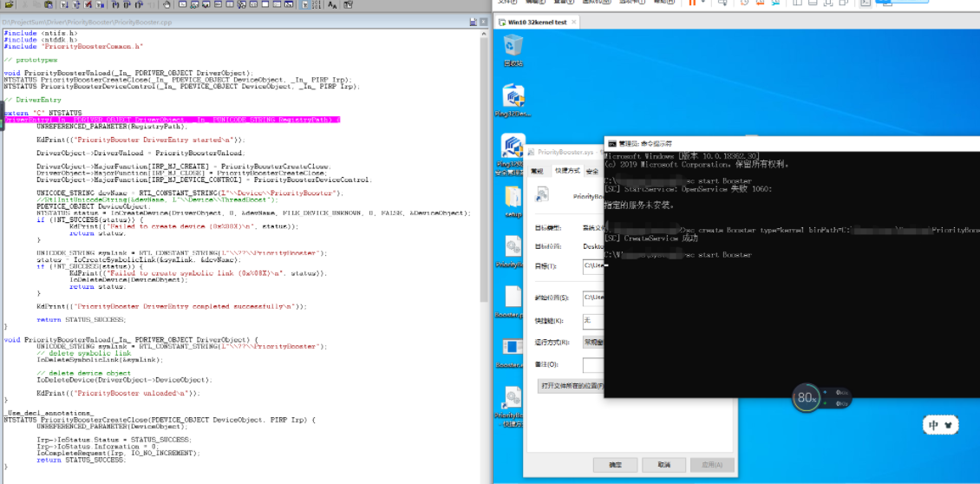Image resolution: width=980 pixels, height=484 pixels.
Task: Click the snapshot manager icon in VM toolbar
Action: (x=775, y=3)
